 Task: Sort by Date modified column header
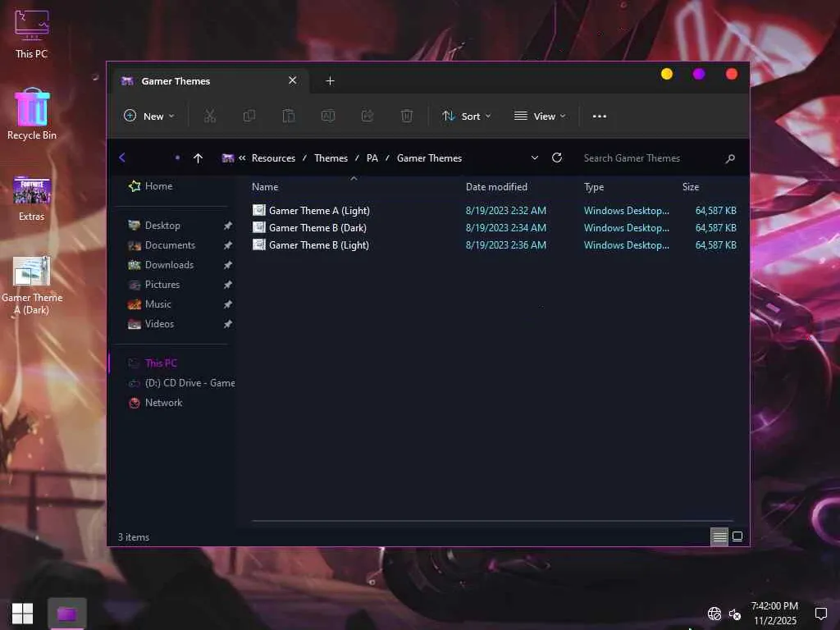(x=496, y=187)
